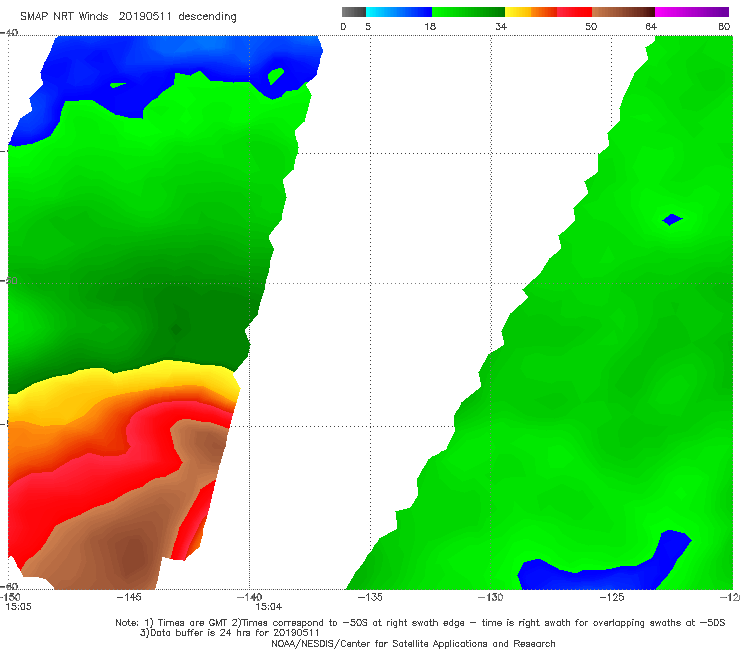Click the brown segment of the color bar
Image resolution: width=740 pixels, height=650 pixels.
[x=623, y=12]
